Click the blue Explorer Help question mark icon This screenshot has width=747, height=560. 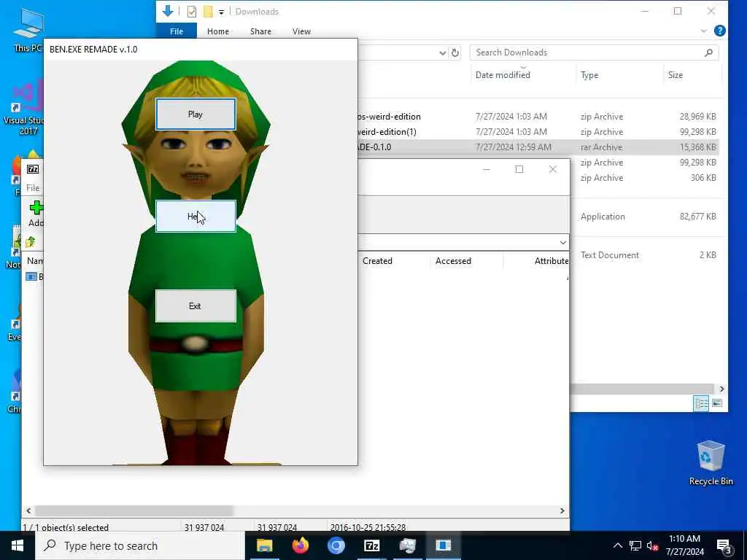coord(720,31)
